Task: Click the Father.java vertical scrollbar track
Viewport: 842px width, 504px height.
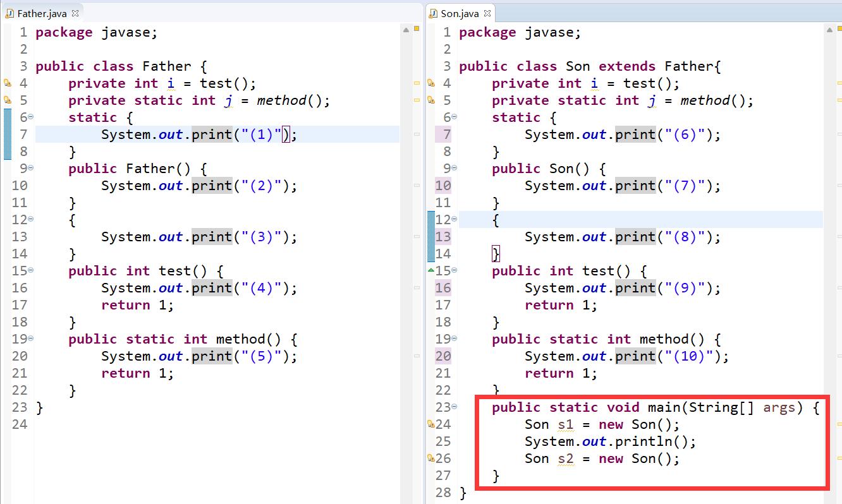Action: coord(406,265)
